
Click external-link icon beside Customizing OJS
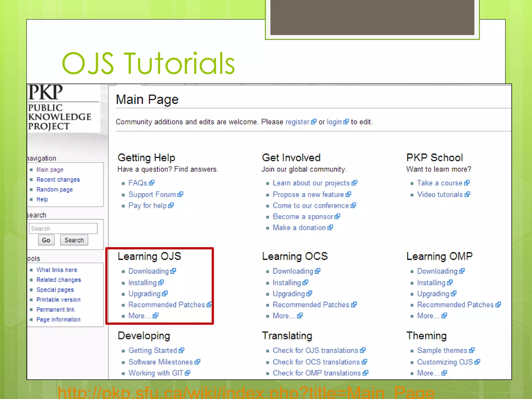(477, 362)
